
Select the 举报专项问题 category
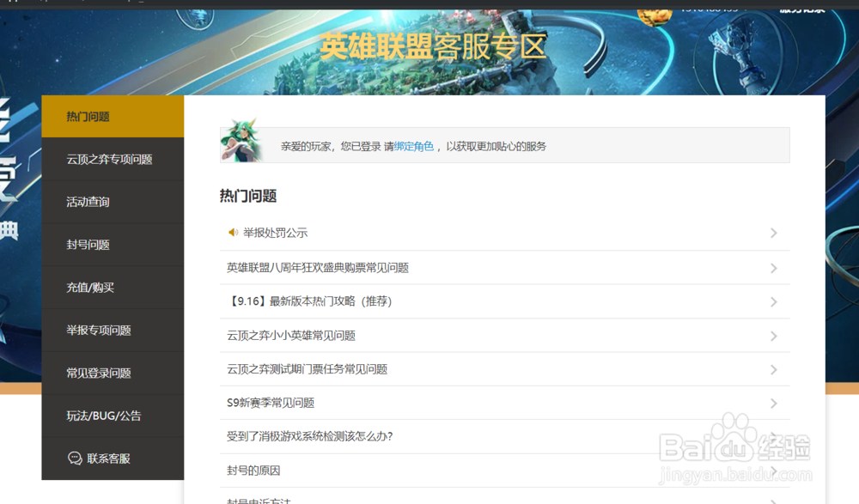click(113, 331)
